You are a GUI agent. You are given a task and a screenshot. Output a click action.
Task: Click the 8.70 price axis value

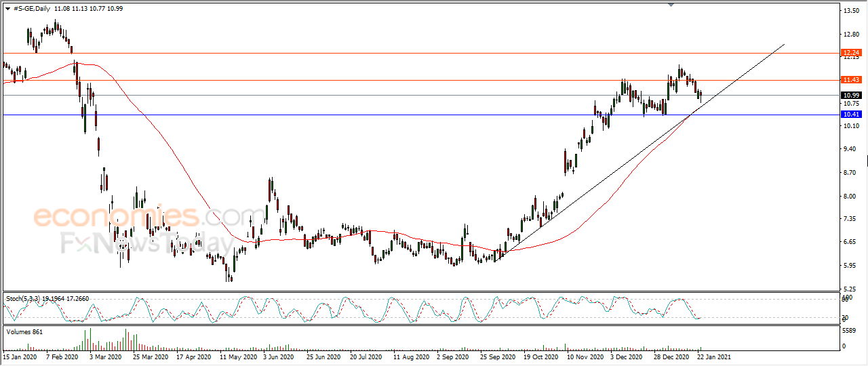849,173
